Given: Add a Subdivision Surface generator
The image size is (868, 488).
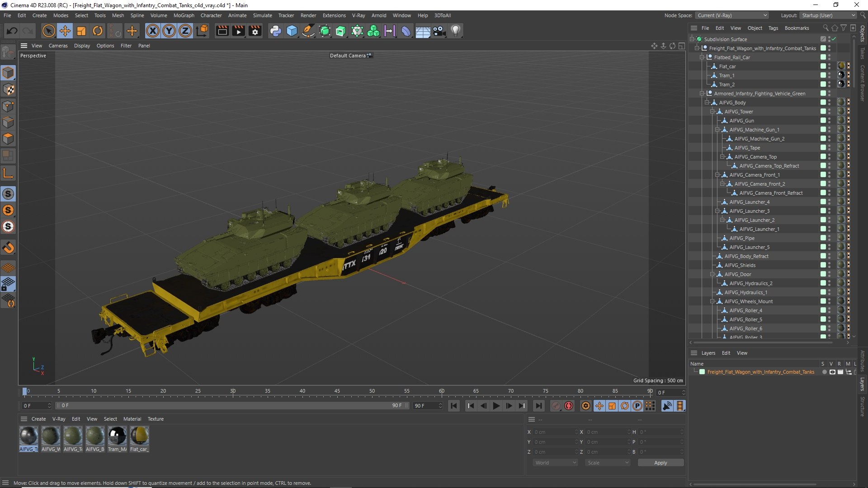Looking at the screenshot, I should [x=325, y=31].
